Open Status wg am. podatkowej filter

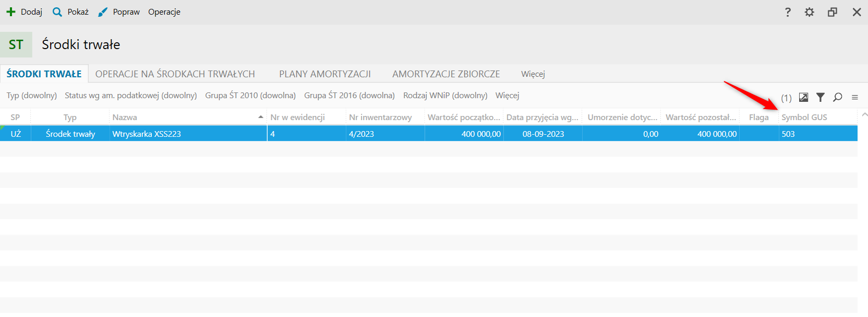pyautogui.click(x=131, y=95)
